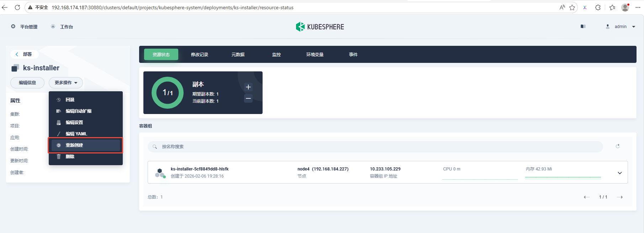This screenshot has width=644, height=233.
Task: Open read aloud icon in address bar
Action: coord(562,7)
